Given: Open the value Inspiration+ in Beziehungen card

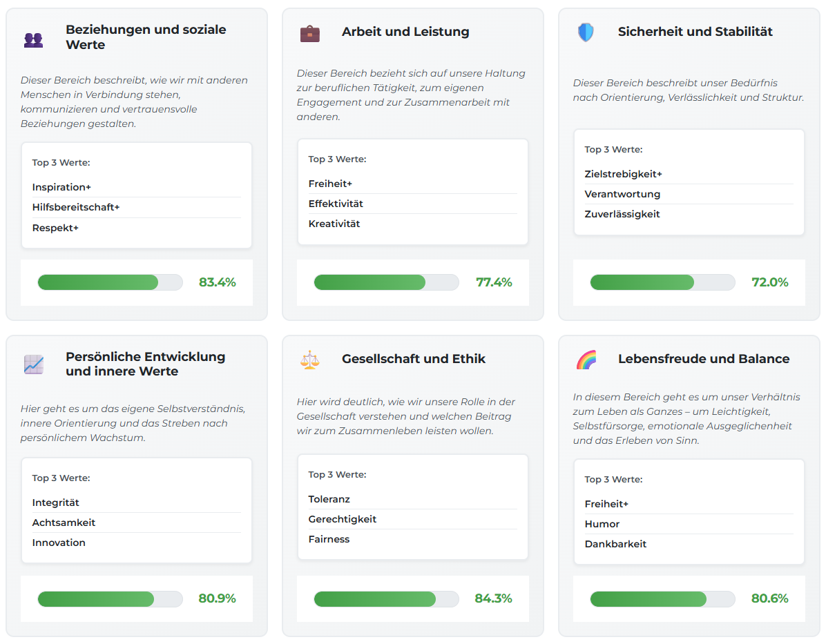Looking at the screenshot, I should coord(61,187).
